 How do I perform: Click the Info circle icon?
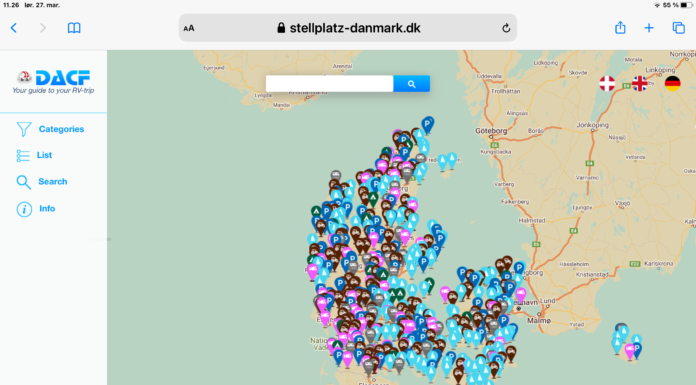(24, 209)
